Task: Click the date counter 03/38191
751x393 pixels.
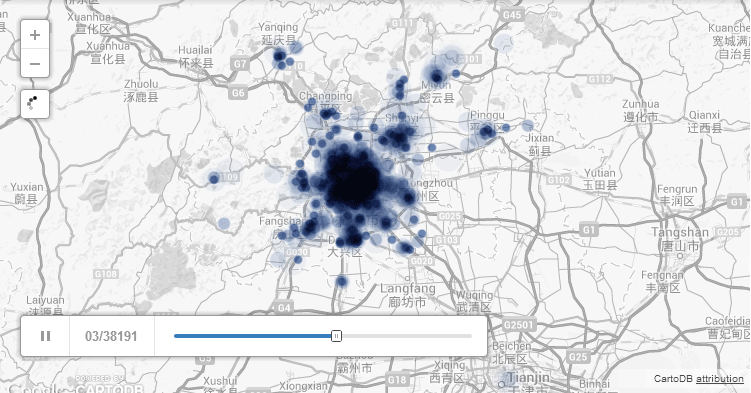Action: [111, 336]
